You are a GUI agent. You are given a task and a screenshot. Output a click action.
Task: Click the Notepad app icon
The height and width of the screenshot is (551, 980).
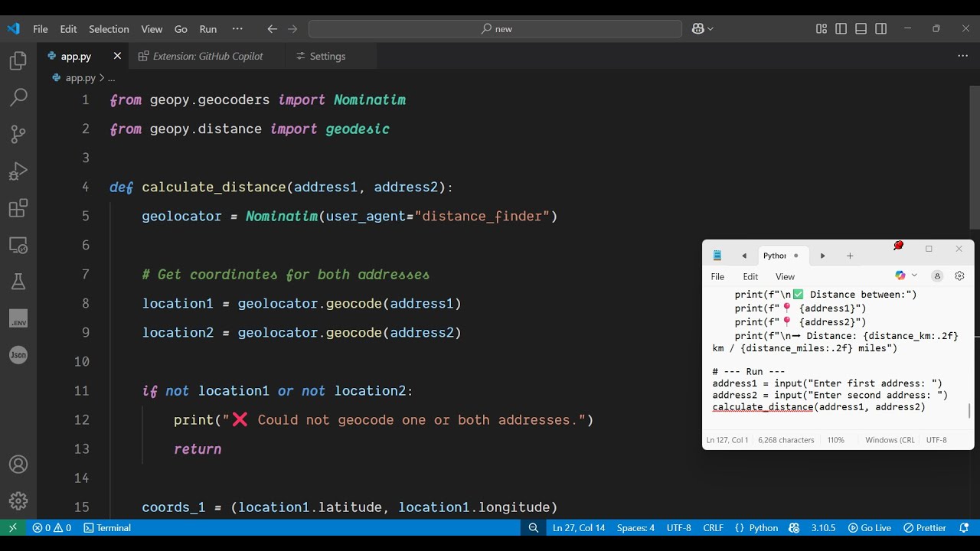717,256
